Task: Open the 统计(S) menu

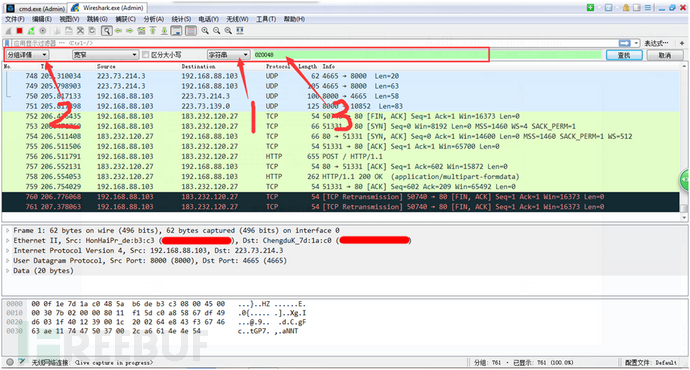Action: 181,19
